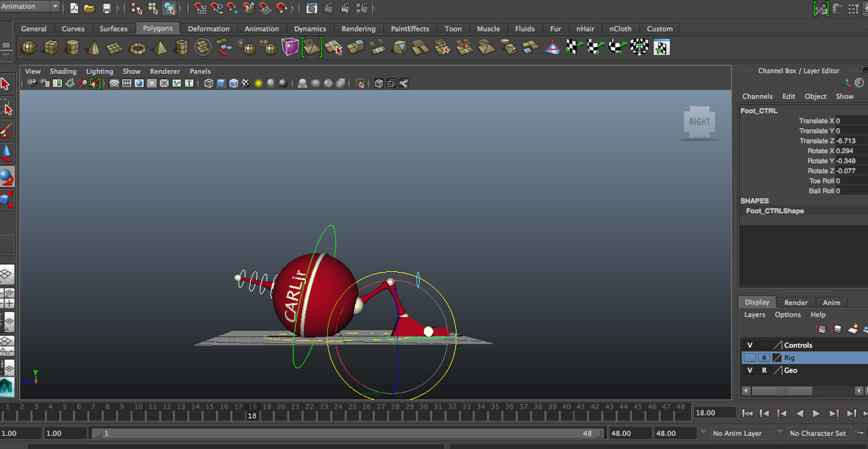Click the polygon cone shelf icon
Image resolution: width=868 pixels, height=449 pixels.
point(94,48)
